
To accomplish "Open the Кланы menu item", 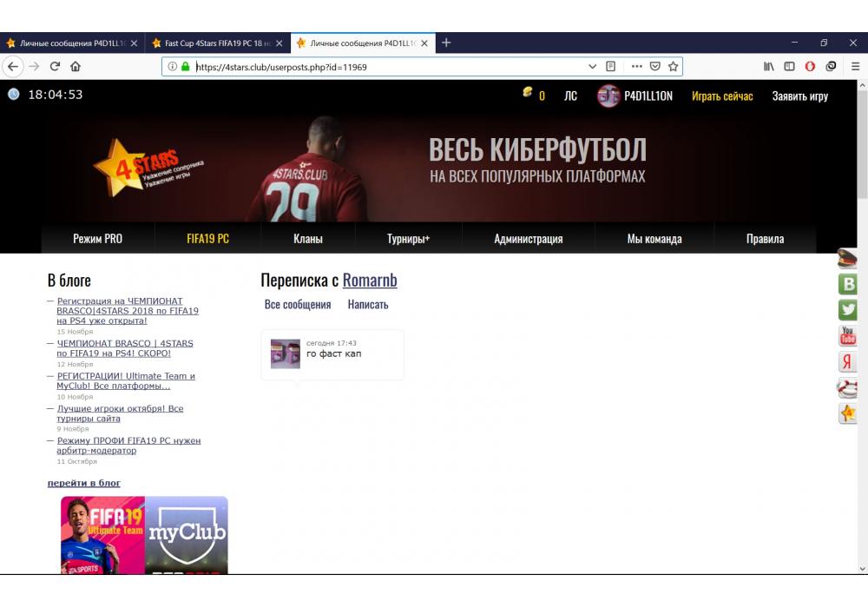I will point(308,239).
